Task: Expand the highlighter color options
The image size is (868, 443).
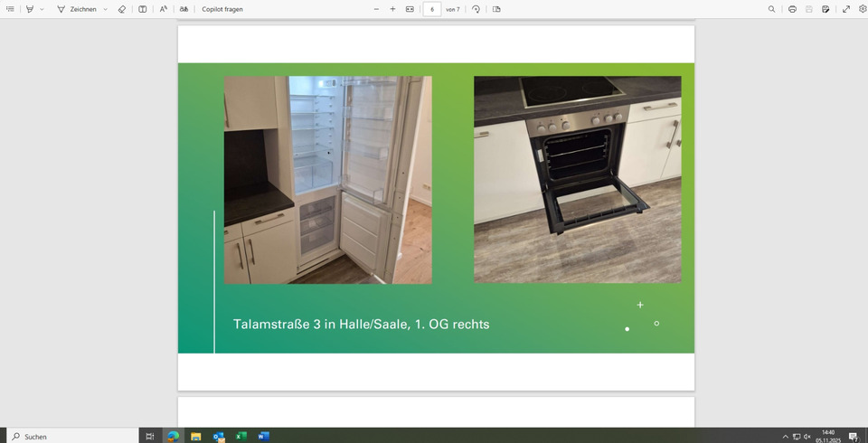Action: [42, 9]
